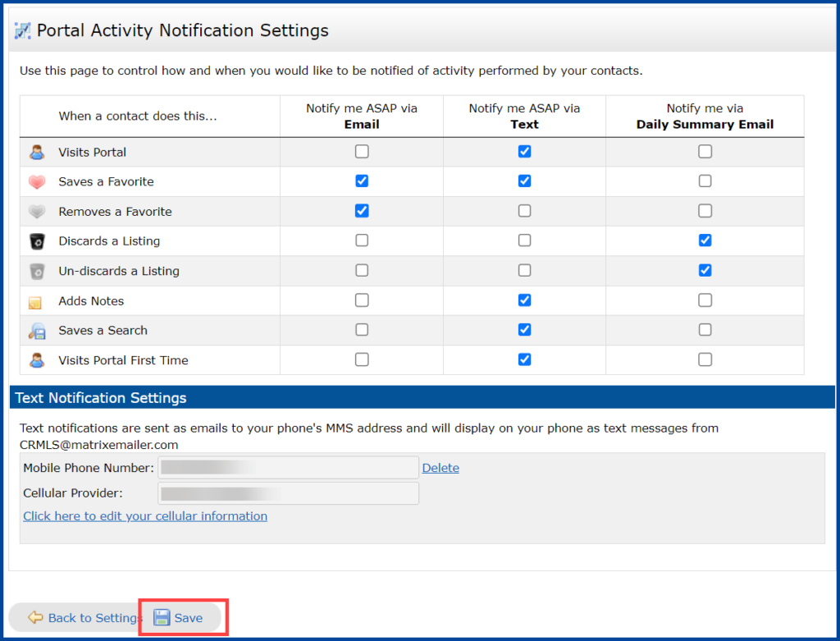Click the Delete link next to phone number
The height and width of the screenshot is (641, 840).
pyautogui.click(x=441, y=467)
